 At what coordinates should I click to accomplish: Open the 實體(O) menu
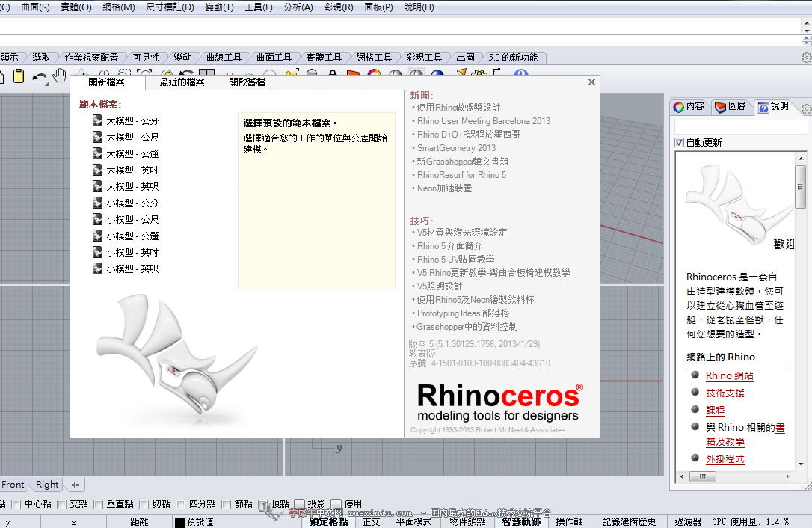click(76, 7)
